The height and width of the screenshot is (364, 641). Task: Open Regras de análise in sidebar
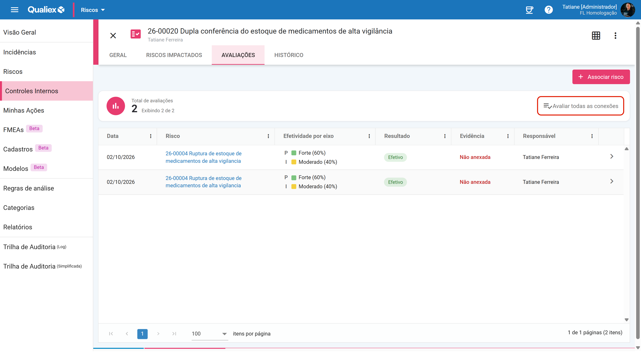(47, 188)
